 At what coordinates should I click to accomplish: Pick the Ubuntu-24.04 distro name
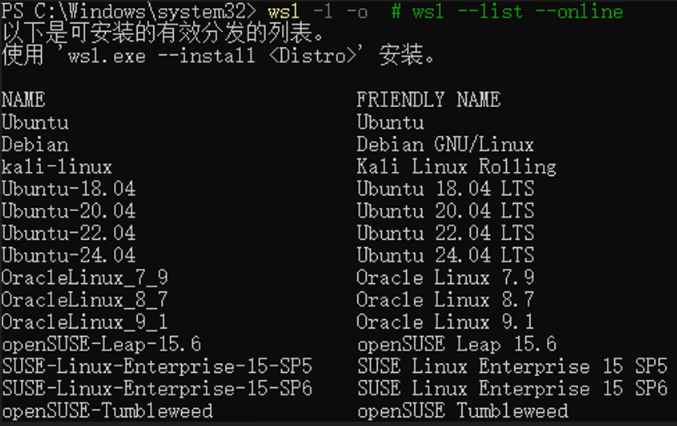point(68,255)
